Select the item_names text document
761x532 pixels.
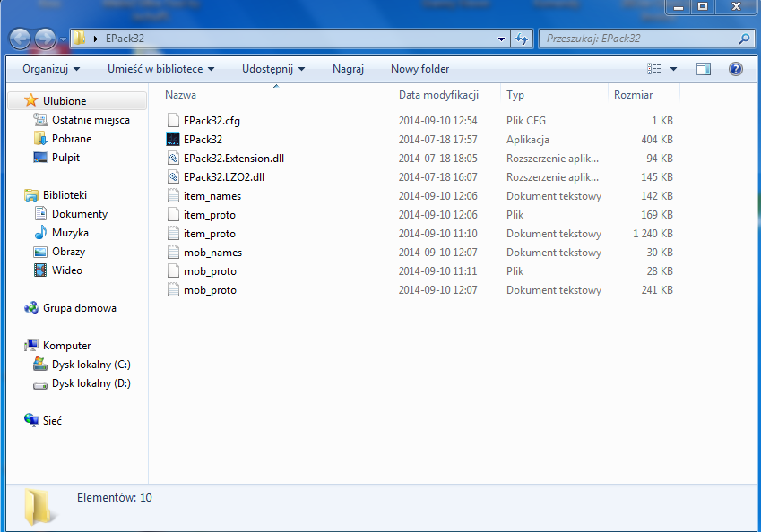click(212, 196)
